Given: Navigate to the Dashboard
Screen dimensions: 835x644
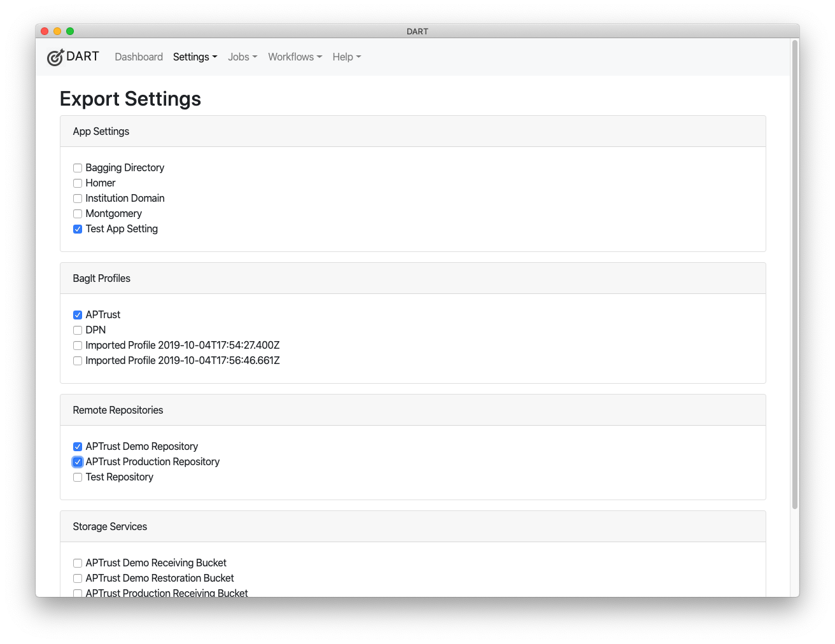Looking at the screenshot, I should click(x=139, y=57).
